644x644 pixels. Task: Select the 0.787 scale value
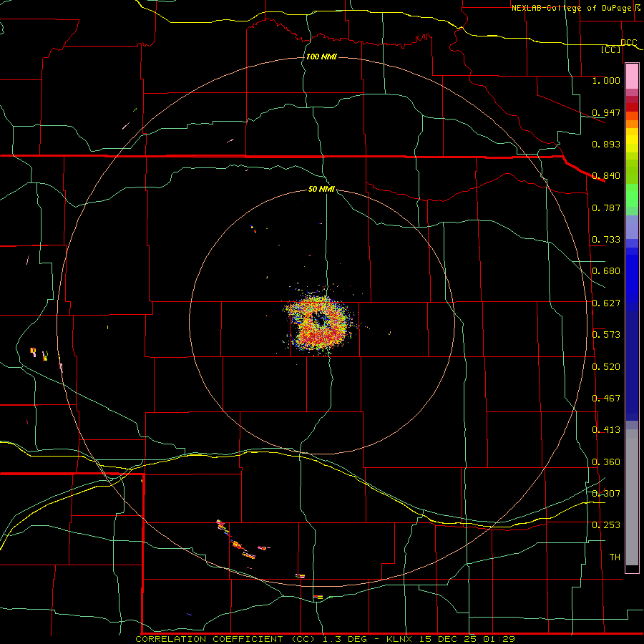pyautogui.click(x=606, y=208)
